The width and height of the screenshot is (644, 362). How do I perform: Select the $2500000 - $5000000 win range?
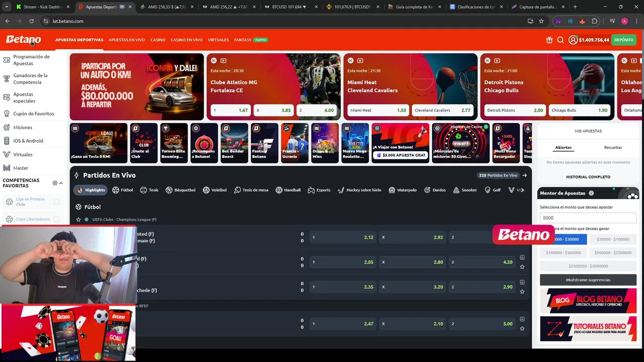click(x=588, y=266)
